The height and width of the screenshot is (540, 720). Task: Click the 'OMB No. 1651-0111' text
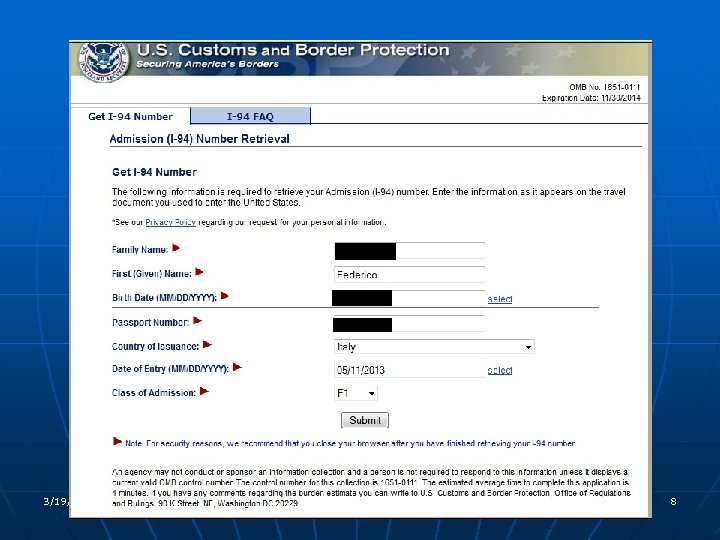click(x=605, y=87)
